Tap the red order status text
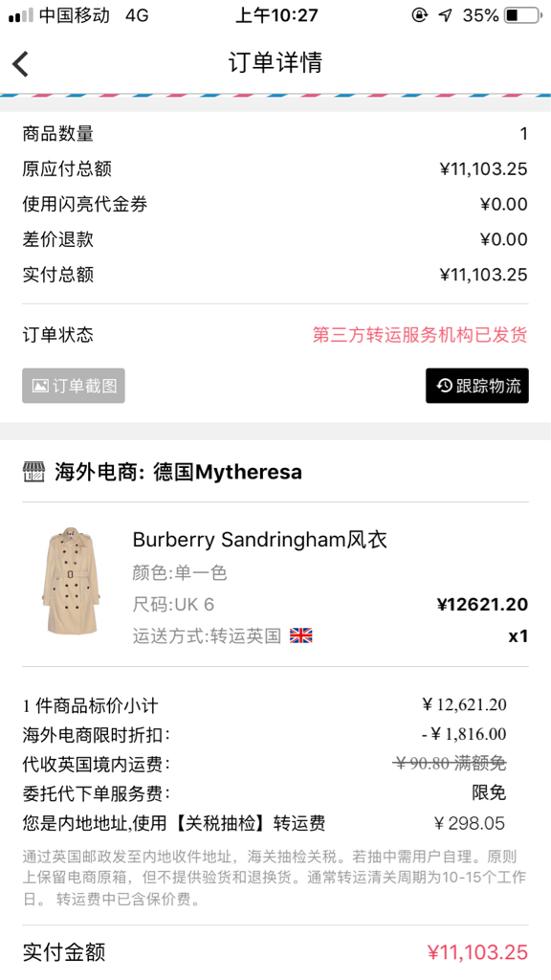 (x=420, y=334)
